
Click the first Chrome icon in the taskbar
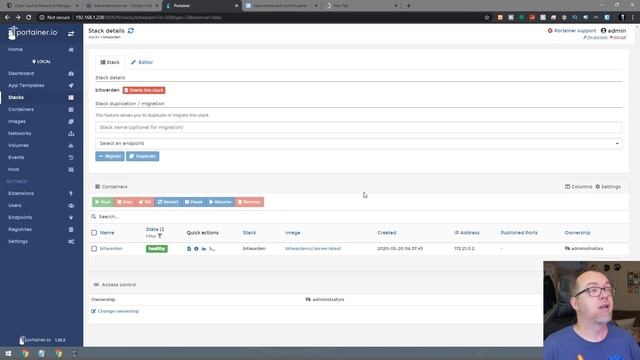tap(25, 353)
